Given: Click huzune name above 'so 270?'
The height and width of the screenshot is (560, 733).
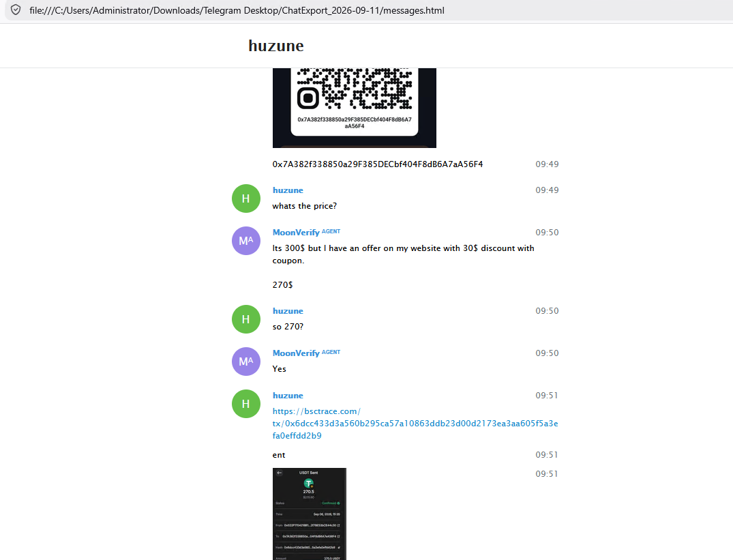Looking at the screenshot, I should click(288, 311).
